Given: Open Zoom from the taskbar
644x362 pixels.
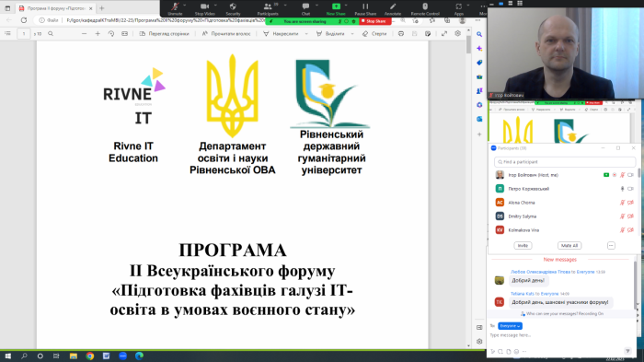Looking at the screenshot, I should click(122, 356).
